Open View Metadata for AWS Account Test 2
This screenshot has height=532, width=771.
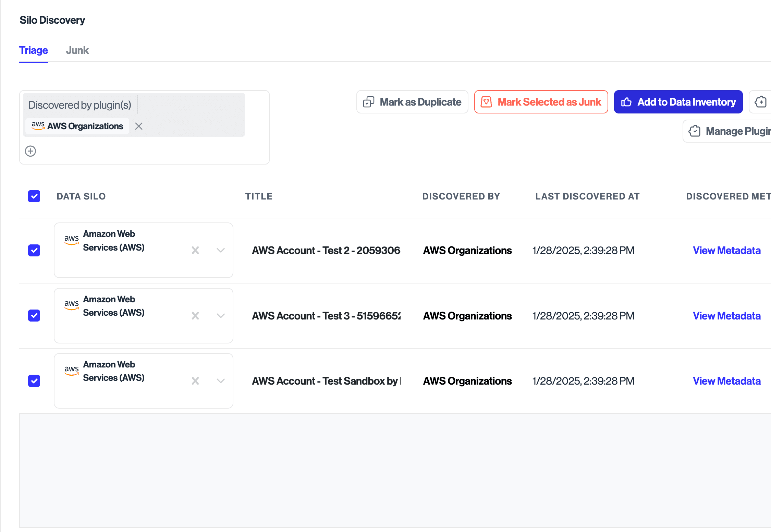(727, 250)
